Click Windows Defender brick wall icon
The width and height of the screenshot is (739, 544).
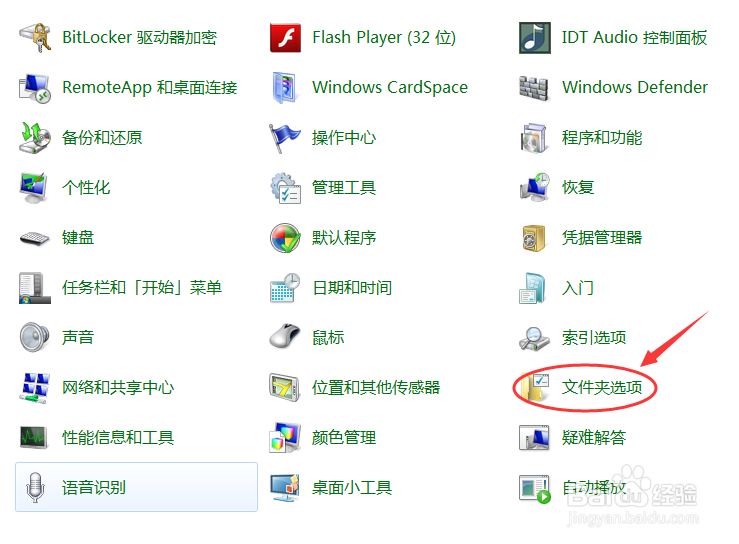click(534, 88)
